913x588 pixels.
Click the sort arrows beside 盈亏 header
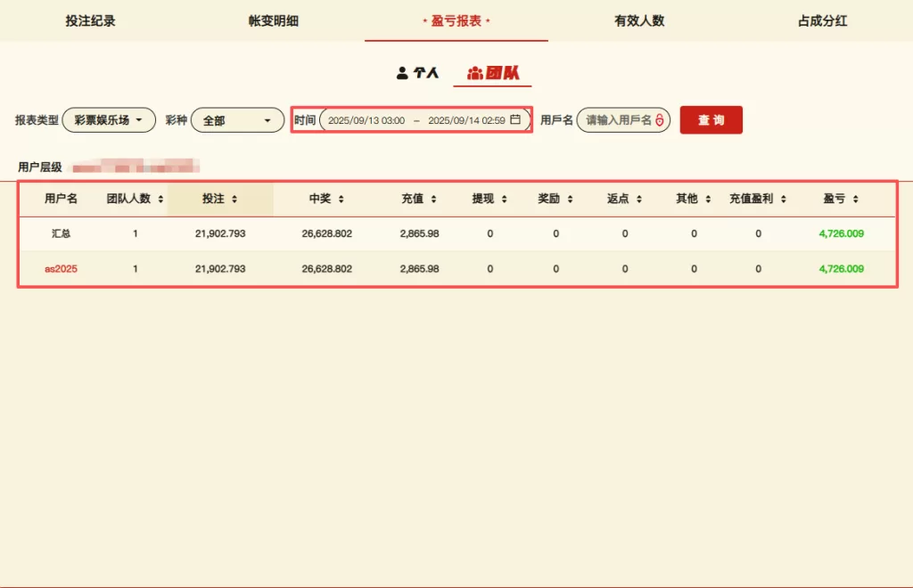[x=855, y=200]
